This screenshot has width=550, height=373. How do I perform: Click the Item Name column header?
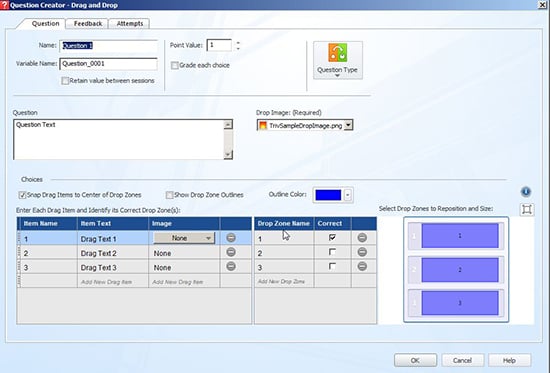(49, 224)
